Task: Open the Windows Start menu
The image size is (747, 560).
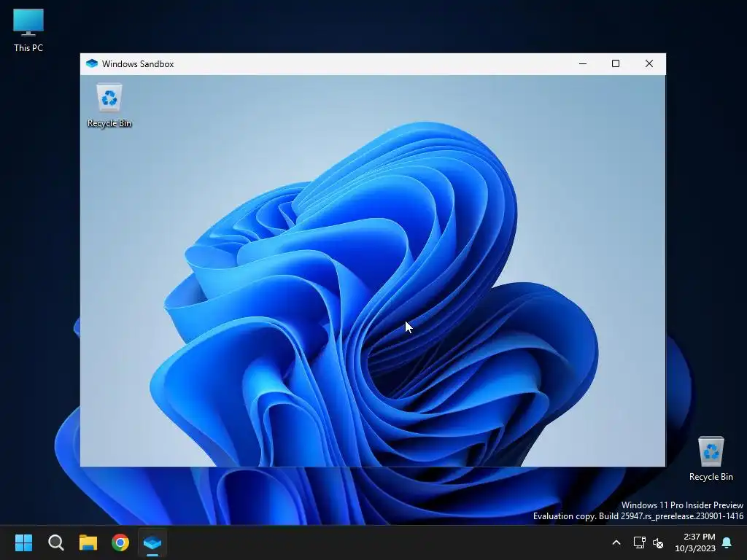Action: coord(24,542)
